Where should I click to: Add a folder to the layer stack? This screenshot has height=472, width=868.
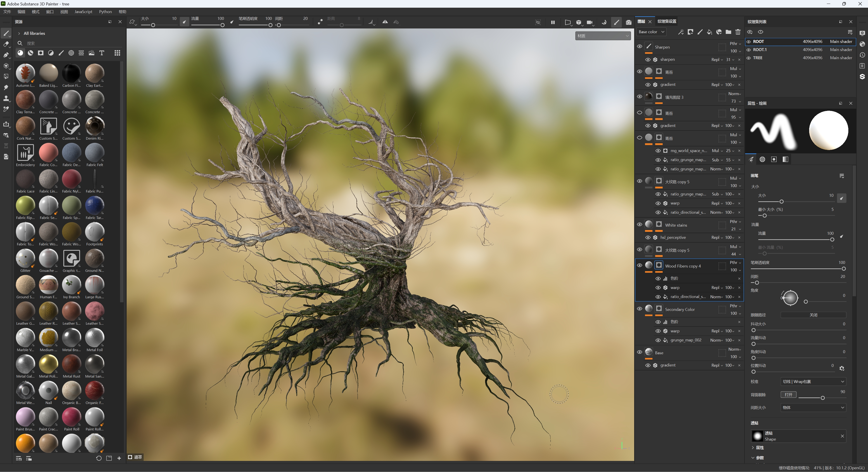coord(728,32)
